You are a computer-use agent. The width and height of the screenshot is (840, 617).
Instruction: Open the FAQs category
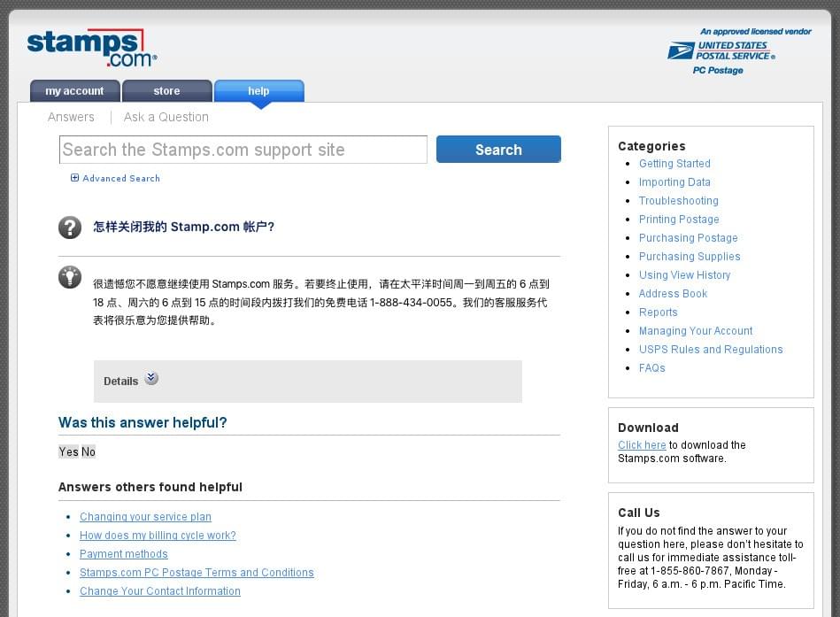pyautogui.click(x=652, y=368)
